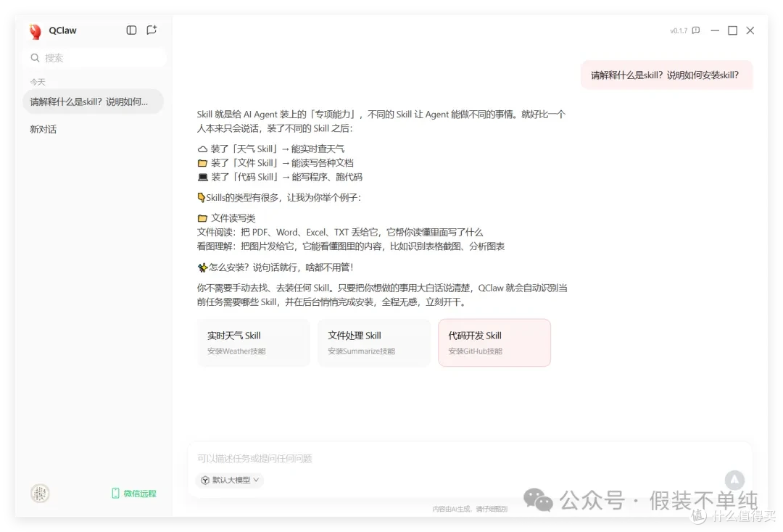Image resolution: width=783 pixels, height=532 pixels.
Task: Click the line 装了「天气 Skill」
Action: click(271, 149)
